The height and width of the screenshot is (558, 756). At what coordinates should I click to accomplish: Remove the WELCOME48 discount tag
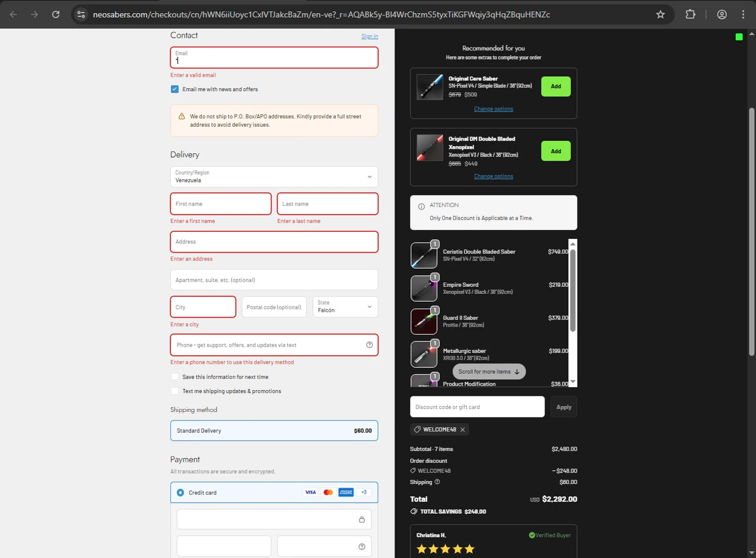(463, 429)
